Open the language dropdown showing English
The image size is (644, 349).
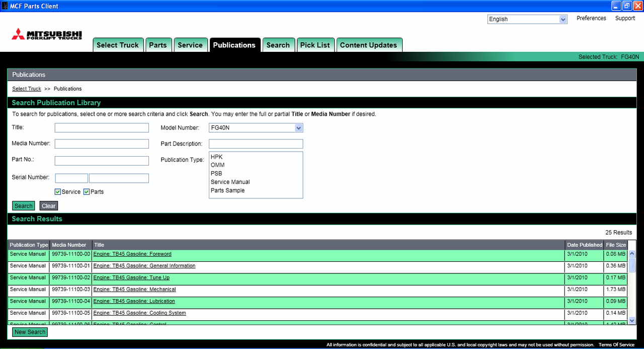[x=527, y=19]
